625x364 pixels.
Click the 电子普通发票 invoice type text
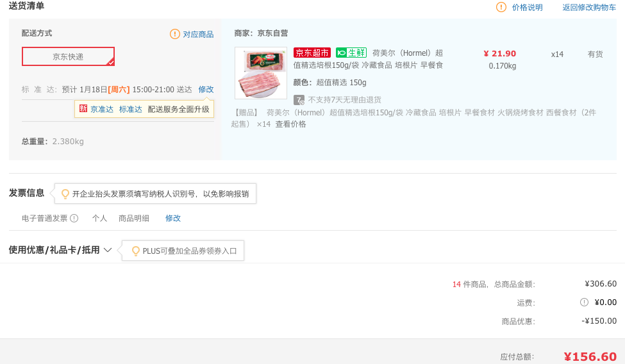45,218
